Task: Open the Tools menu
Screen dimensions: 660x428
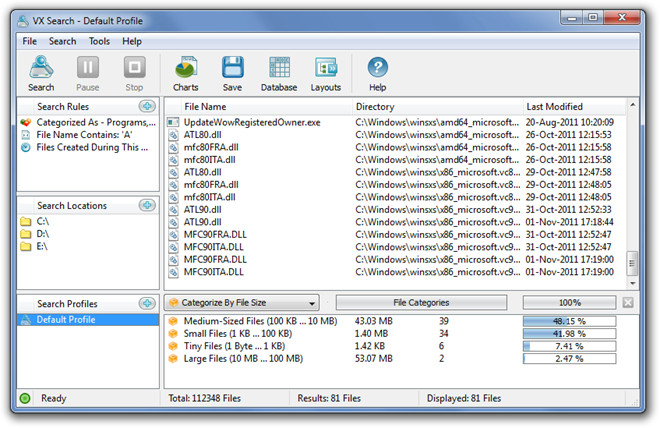Action: (99, 41)
